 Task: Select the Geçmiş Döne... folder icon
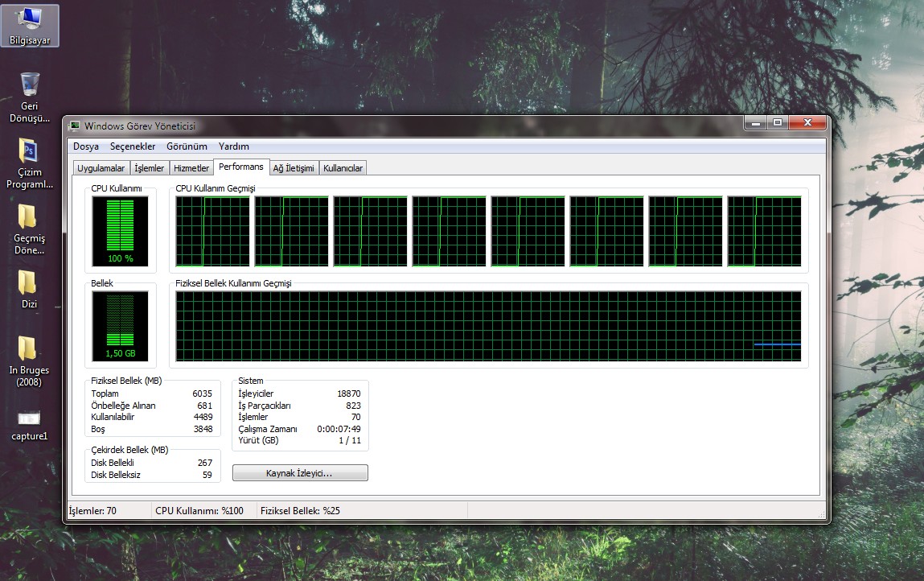(x=30, y=229)
